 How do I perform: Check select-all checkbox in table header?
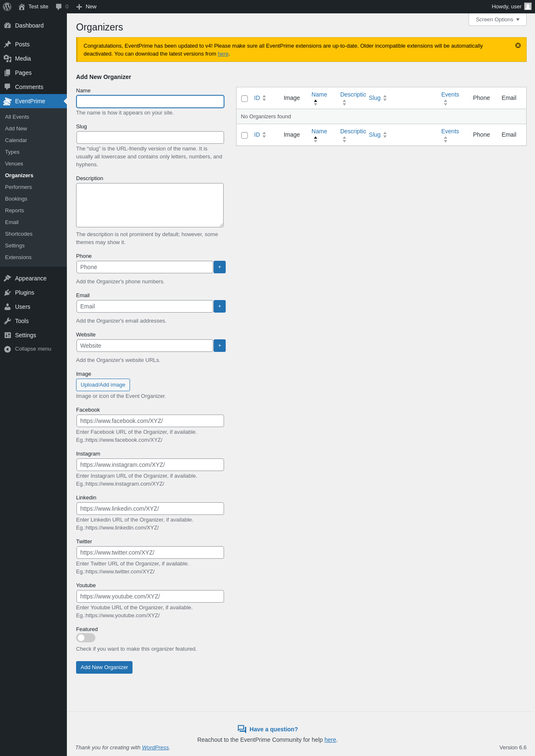(245, 99)
